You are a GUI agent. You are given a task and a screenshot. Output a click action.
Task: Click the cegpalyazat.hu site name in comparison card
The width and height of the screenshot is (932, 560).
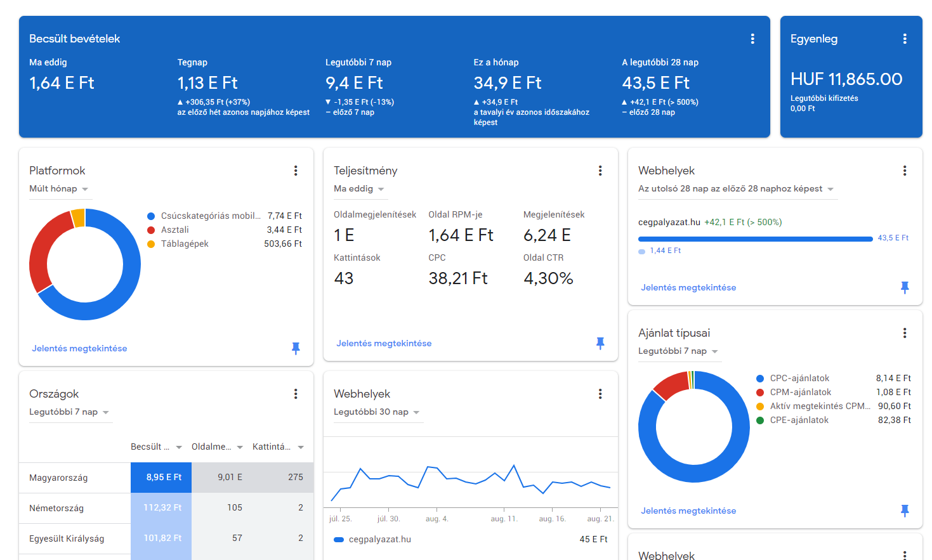pyautogui.click(x=669, y=223)
